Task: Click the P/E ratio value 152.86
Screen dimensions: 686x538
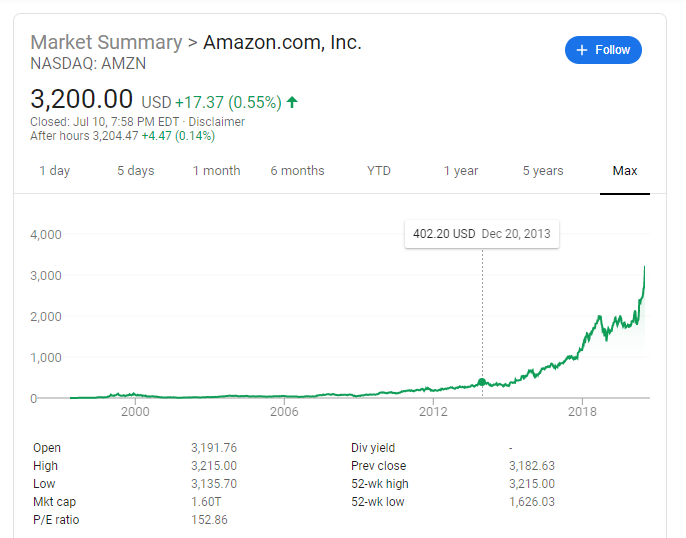Action: (x=209, y=520)
